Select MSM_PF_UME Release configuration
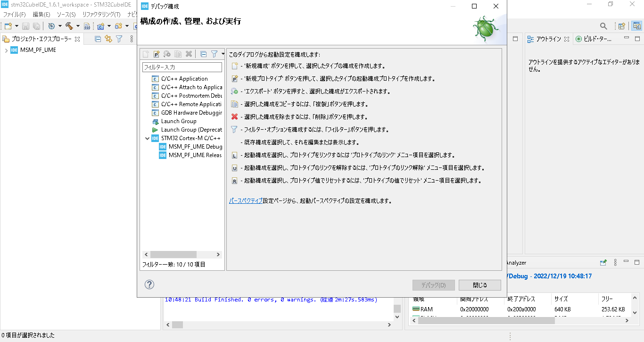Screen dimensions: 644x342 (x=190, y=155)
